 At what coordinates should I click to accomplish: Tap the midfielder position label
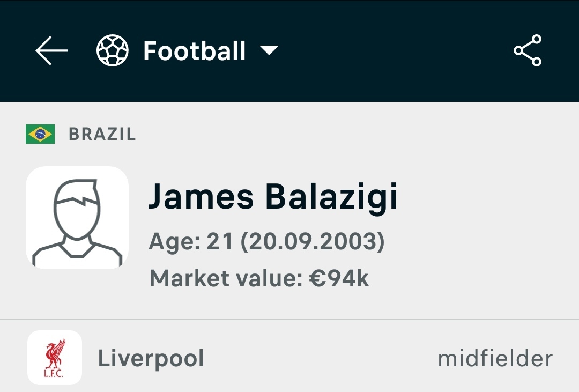(495, 358)
